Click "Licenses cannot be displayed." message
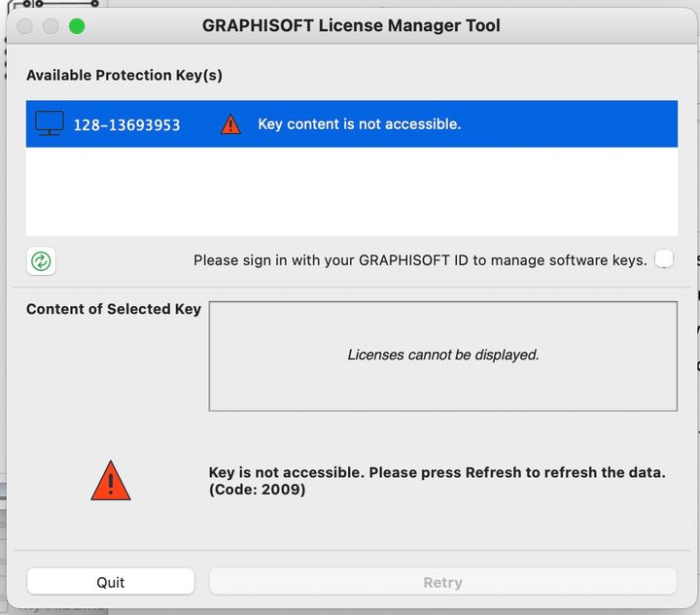This screenshot has height=615, width=700. tap(443, 355)
